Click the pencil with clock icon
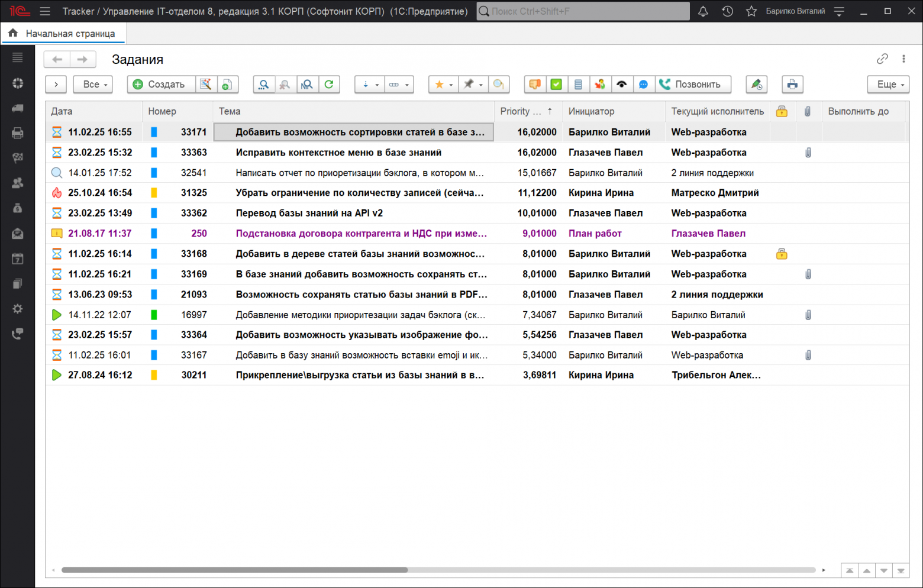Screen dimensions: 923x588 pos(756,85)
